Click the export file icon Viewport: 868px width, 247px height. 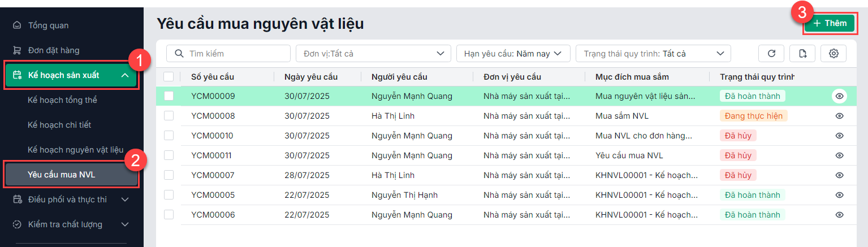pos(802,54)
